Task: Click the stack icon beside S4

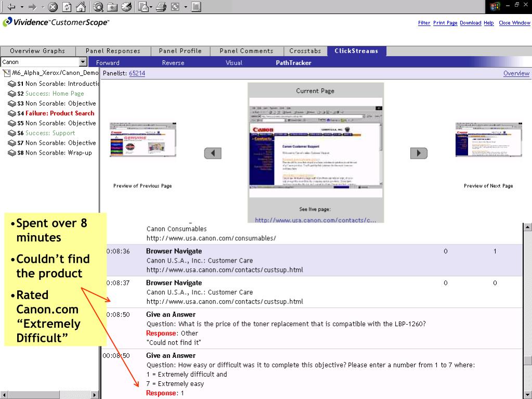Action: pyautogui.click(x=12, y=113)
